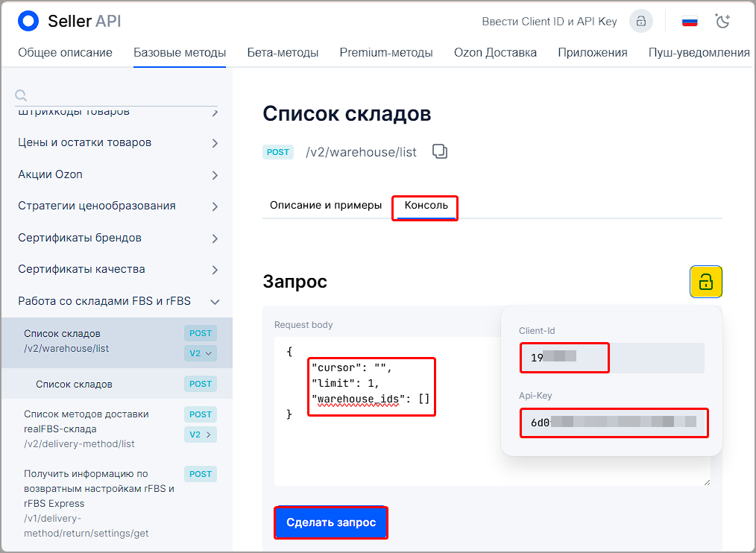Viewport: 756px width, 553px height.
Task: Click the search magnifier icon in sidebar
Action: click(21, 95)
